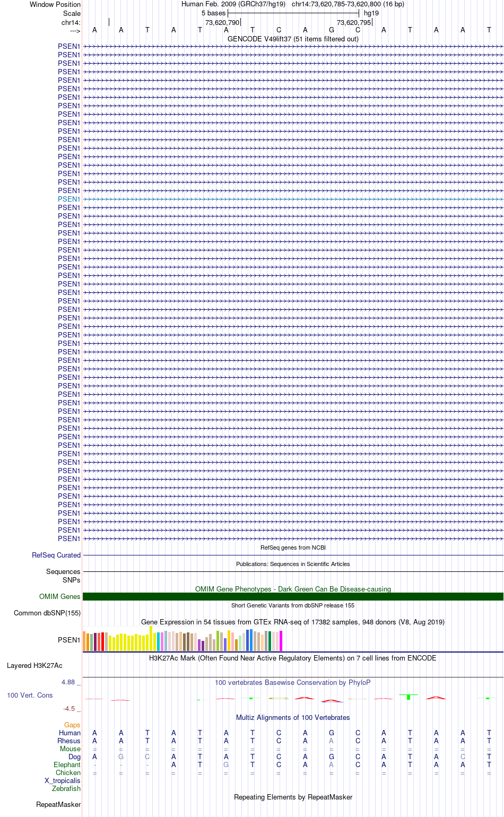Click the RepeatMasker track label

(x=58, y=804)
